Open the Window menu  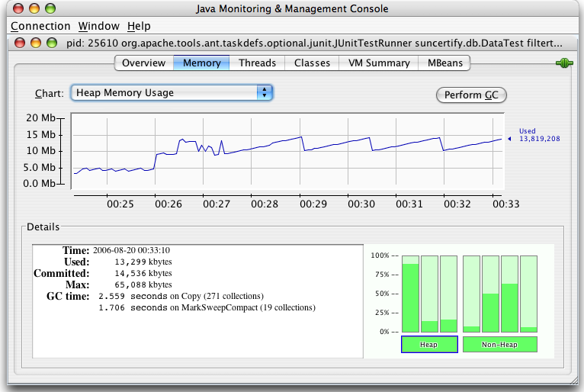click(x=98, y=26)
